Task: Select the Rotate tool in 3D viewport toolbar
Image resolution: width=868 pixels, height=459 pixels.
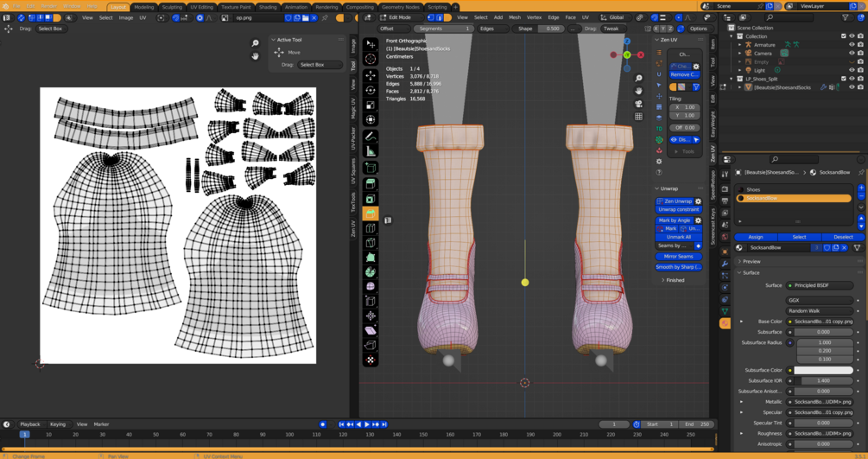Action: (x=371, y=90)
